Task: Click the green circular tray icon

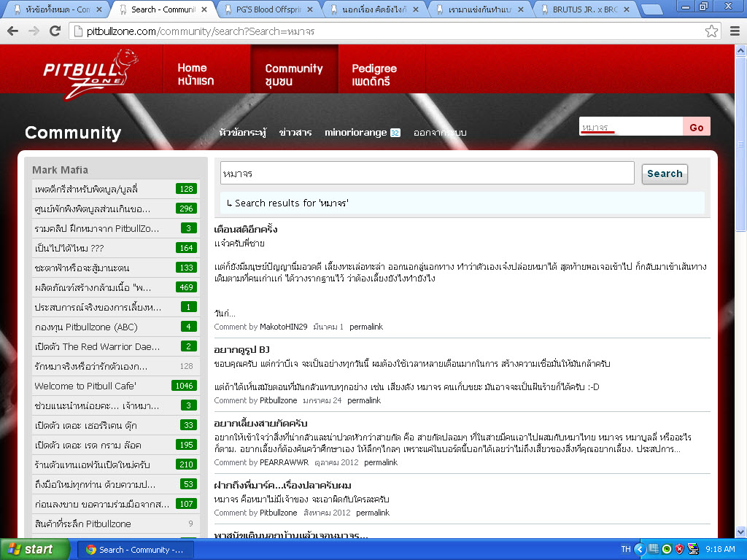Action: [667, 550]
